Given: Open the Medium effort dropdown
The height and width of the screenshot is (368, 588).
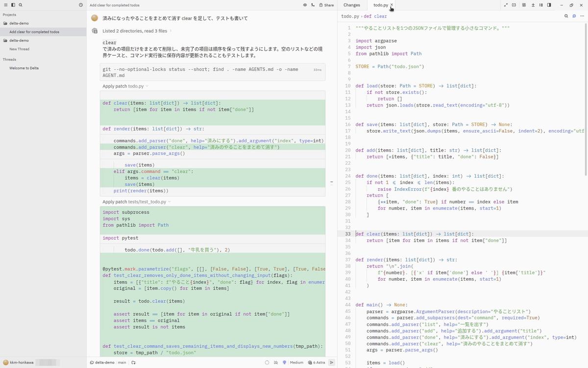Looking at the screenshot, I should click(x=296, y=363).
